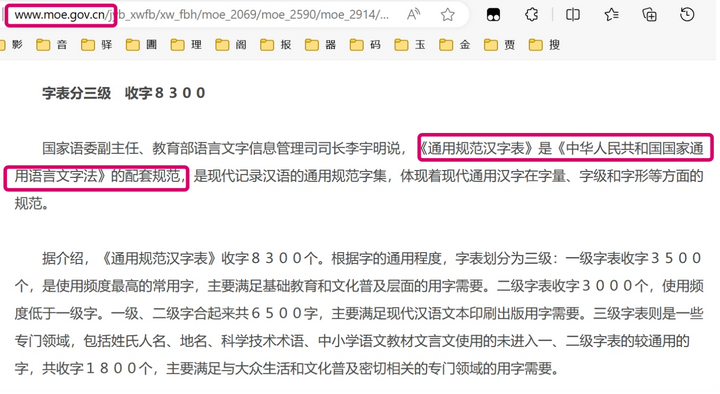Open the Favorites list star icon
720x394 pixels.
click(611, 15)
